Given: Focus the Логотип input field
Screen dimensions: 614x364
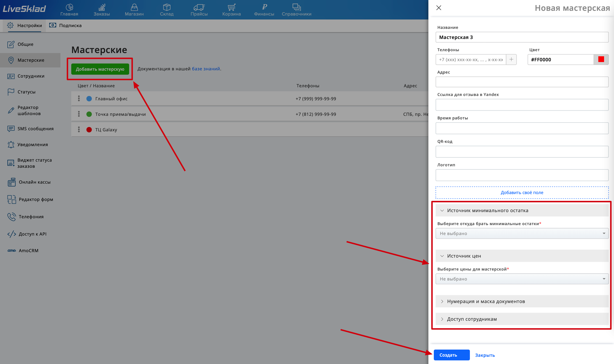Looking at the screenshot, I should [x=522, y=175].
